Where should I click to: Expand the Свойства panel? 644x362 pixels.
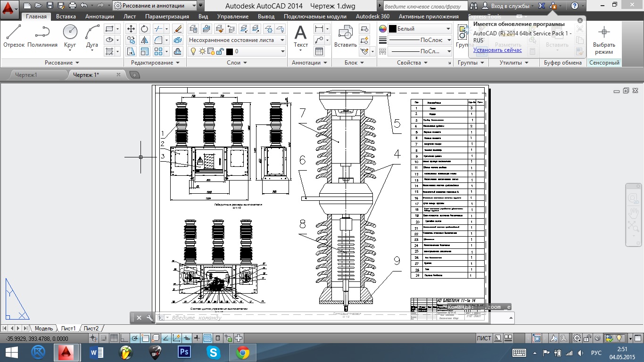tap(411, 63)
